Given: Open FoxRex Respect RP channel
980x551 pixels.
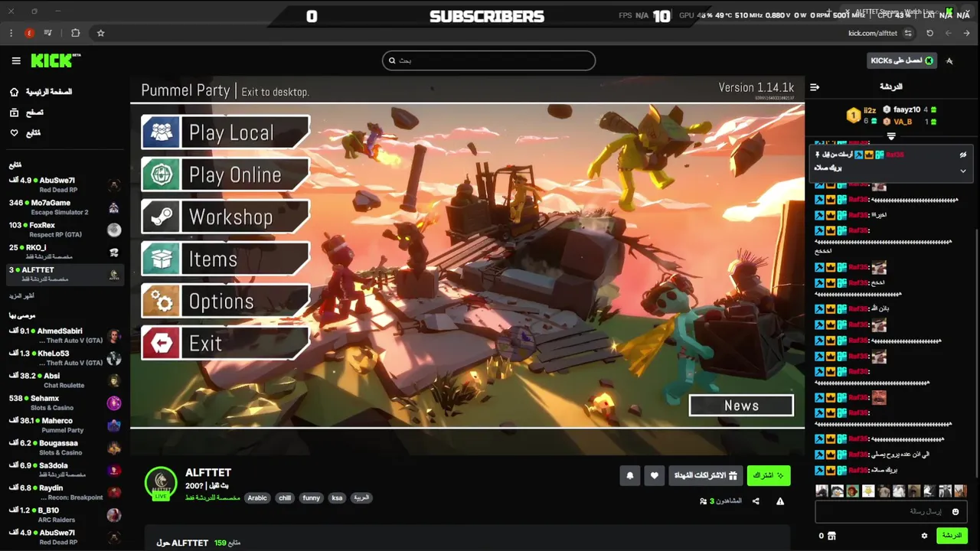Looking at the screenshot, I should pyautogui.click(x=65, y=230).
